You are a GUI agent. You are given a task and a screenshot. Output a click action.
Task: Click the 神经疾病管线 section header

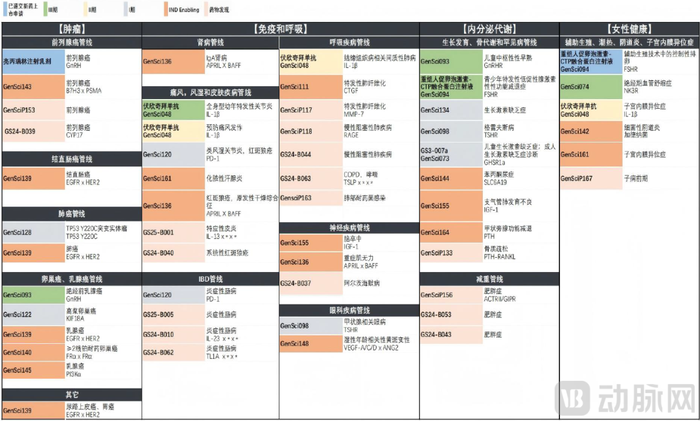(350, 228)
